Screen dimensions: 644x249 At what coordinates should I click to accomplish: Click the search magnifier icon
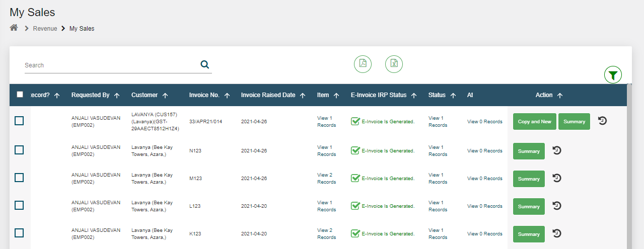pos(204,64)
